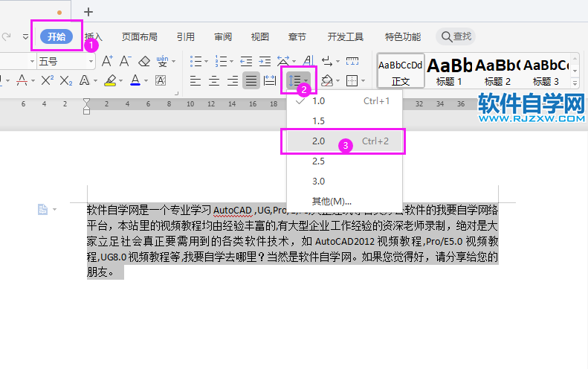Image resolution: width=588 pixels, height=369 pixels.
Task: Open the Chinese layout tool
Action: pyautogui.click(x=283, y=61)
